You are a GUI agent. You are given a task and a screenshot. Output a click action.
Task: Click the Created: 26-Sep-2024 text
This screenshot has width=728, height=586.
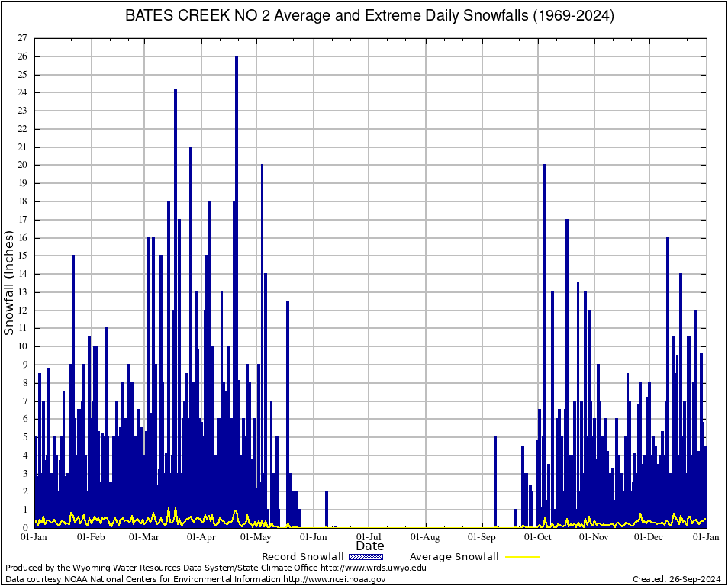(676, 579)
